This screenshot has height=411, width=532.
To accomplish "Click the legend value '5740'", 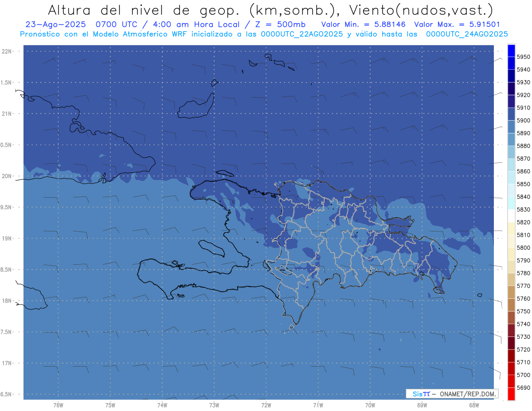I will click(523, 324).
